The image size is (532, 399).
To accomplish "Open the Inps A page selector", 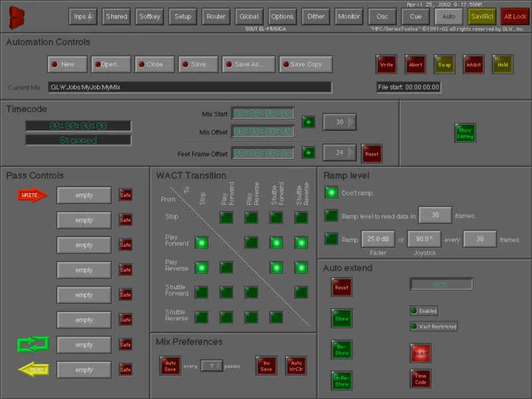I will click(83, 17).
